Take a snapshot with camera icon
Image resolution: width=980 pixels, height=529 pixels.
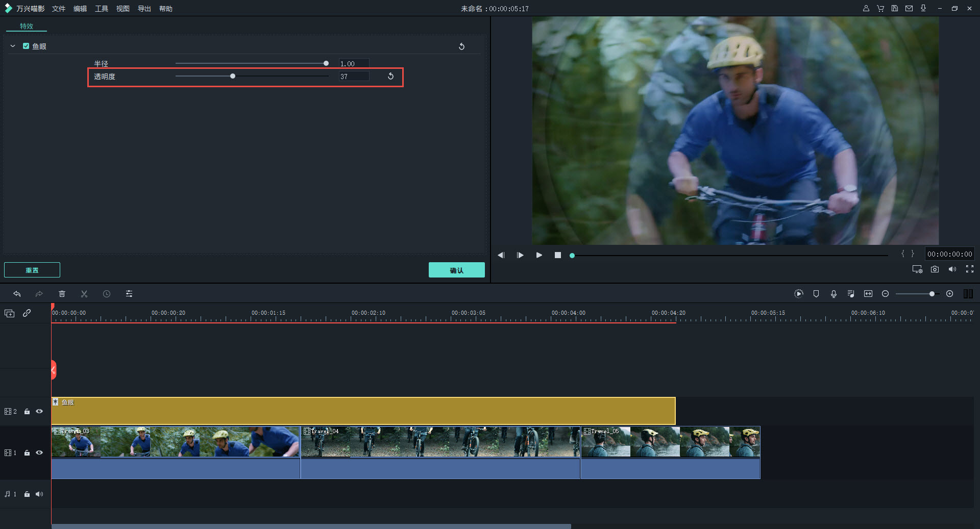935,269
